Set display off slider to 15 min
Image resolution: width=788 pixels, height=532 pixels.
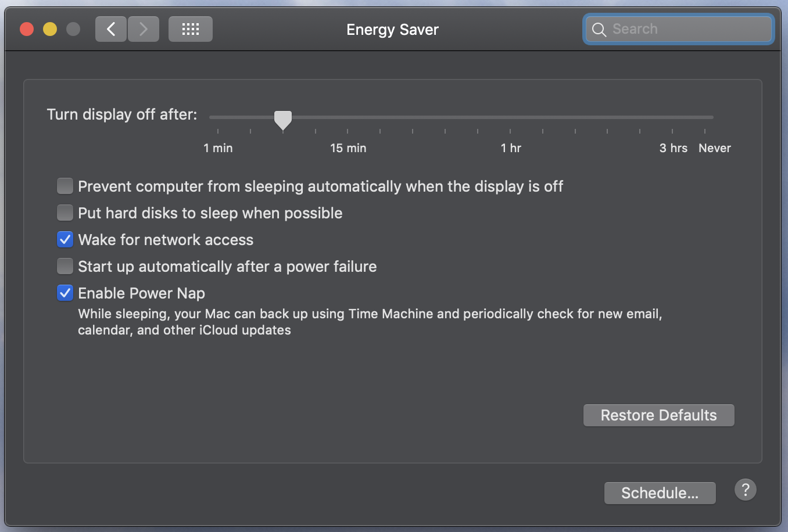[348, 118]
